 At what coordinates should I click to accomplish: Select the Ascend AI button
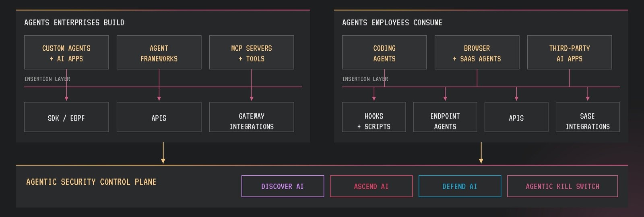pos(371,186)
